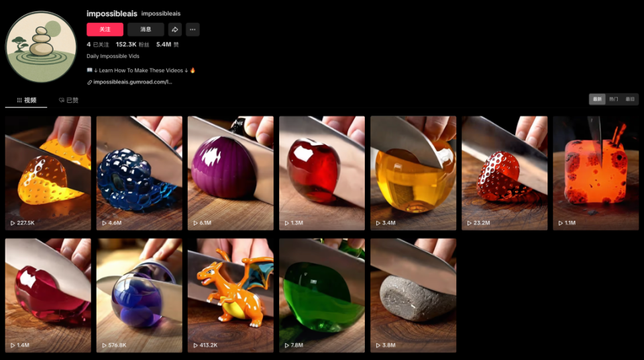Click the play count icon showing 23.2M

click(x=469, y=223)
